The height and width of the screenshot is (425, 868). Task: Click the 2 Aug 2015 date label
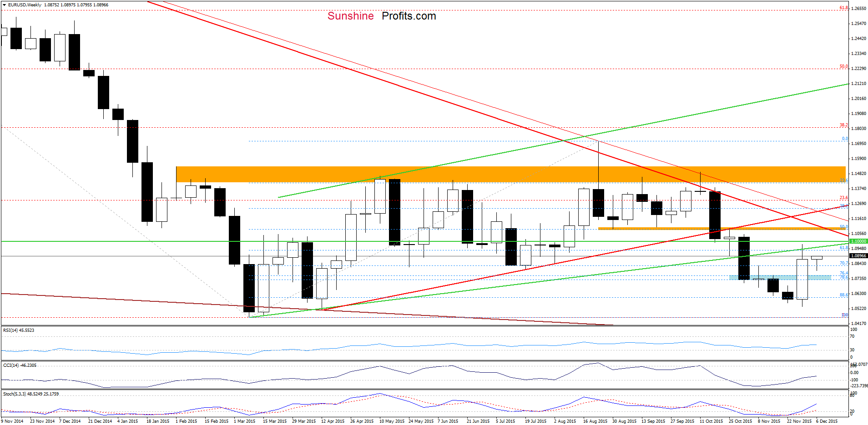coord(565,421)
